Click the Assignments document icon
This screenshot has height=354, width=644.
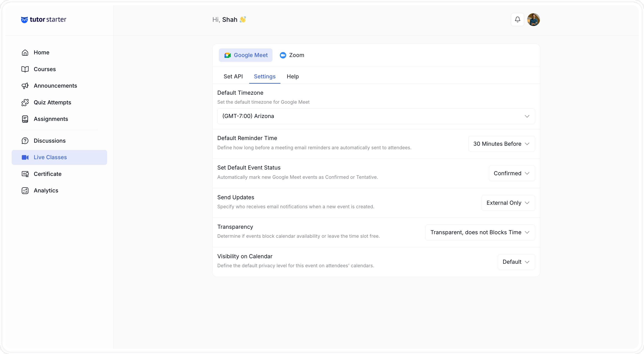[x=25, y=119]
